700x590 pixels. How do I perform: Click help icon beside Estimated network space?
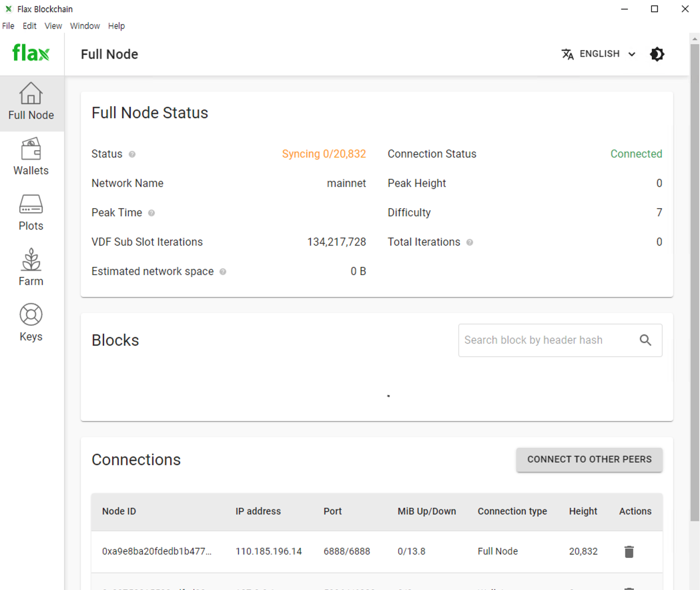point(223,272)
